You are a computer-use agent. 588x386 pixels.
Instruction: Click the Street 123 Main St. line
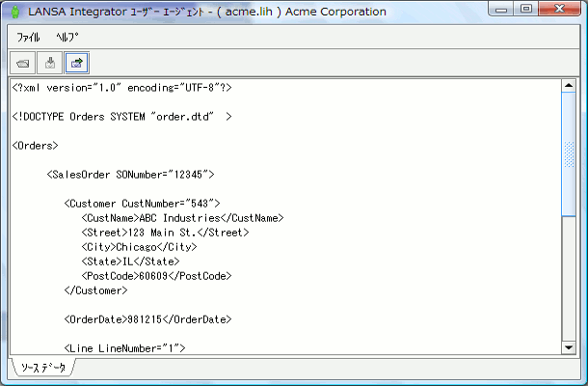click(165, 233)
